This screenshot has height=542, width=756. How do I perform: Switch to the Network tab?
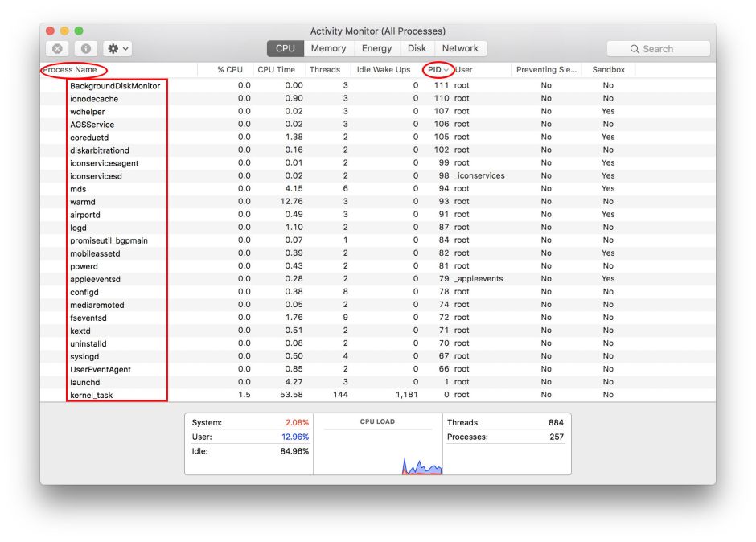click(460, 48)
